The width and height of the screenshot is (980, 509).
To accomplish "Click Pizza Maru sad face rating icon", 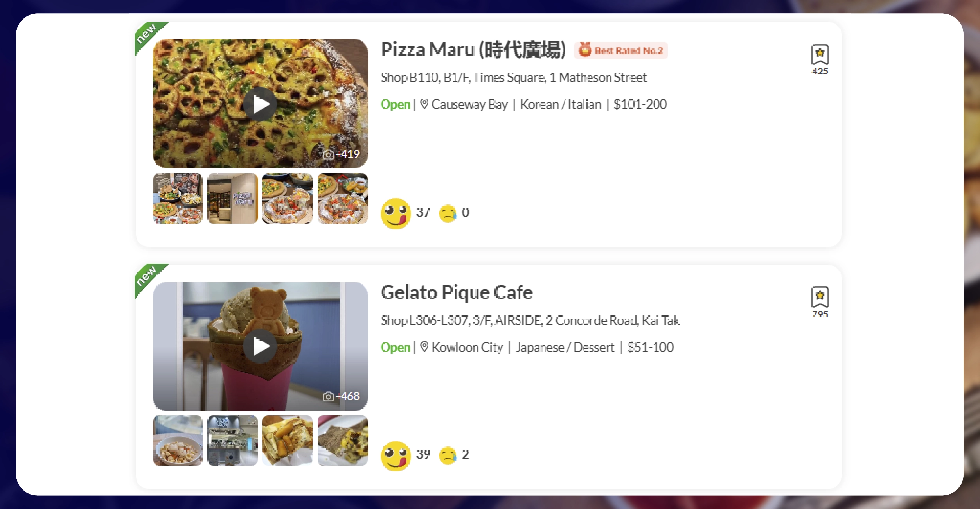I will [448, 213].
